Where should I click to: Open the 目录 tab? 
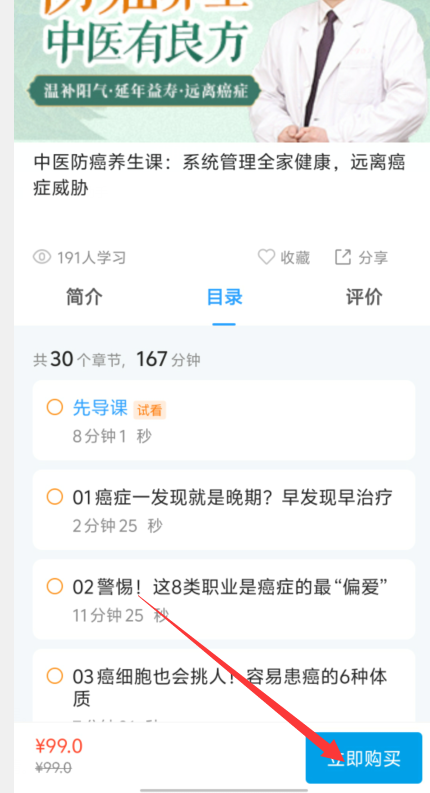pos(224,297)
